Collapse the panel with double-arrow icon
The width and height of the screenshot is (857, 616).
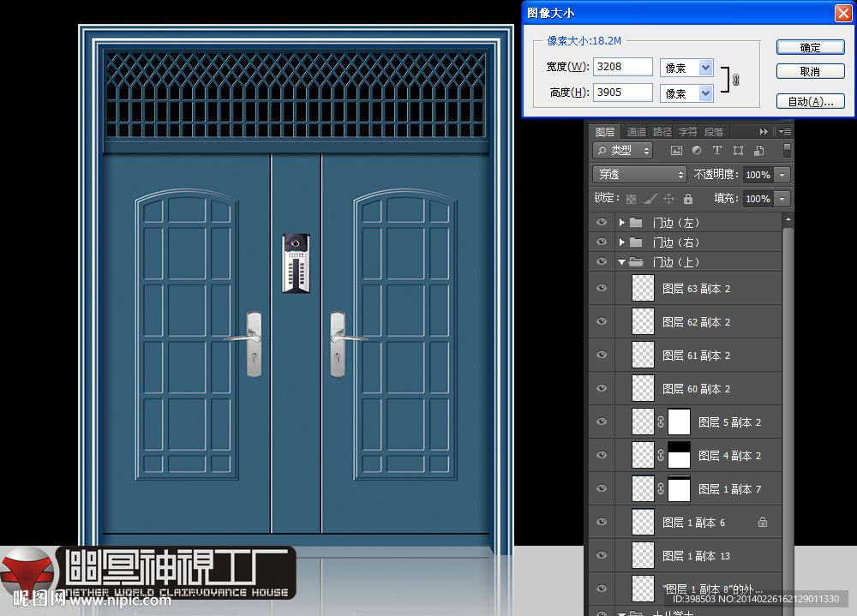764,132
